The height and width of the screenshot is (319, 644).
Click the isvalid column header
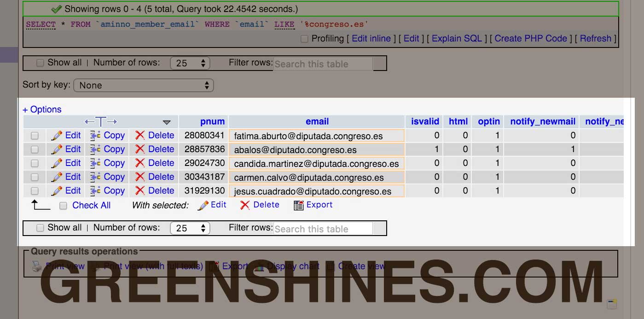(425, 122)
